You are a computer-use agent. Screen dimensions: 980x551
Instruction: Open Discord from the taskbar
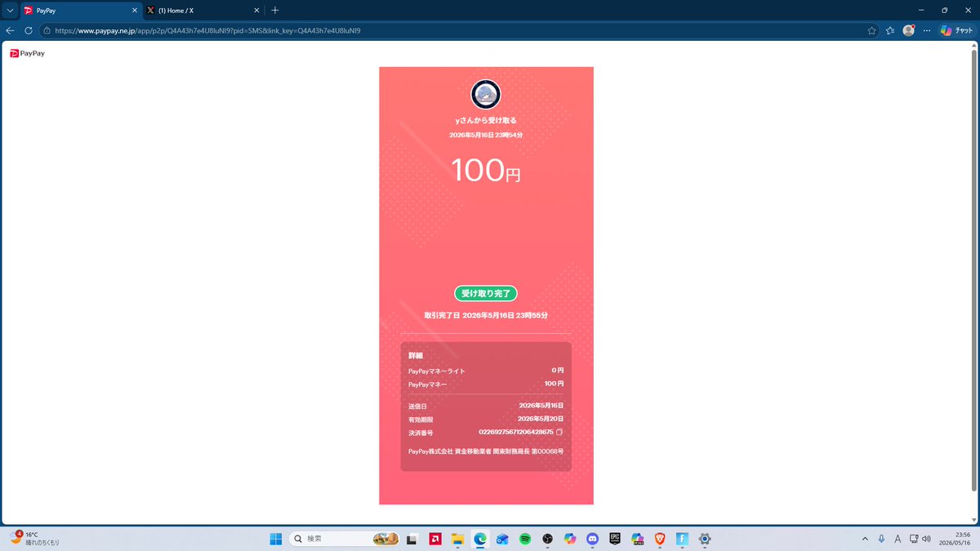click(x=593, y=539)
